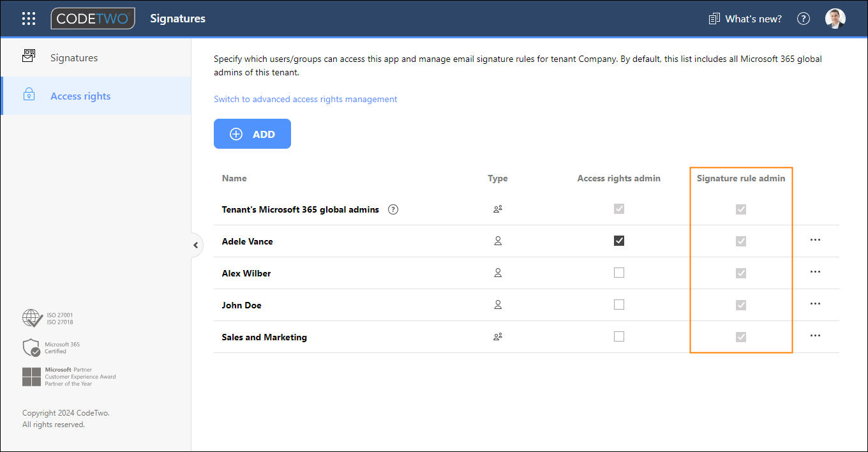The height and width of the screenshot is (452, 868).
Task: Open the help question mark icon
Action: [x=804, y=19]
